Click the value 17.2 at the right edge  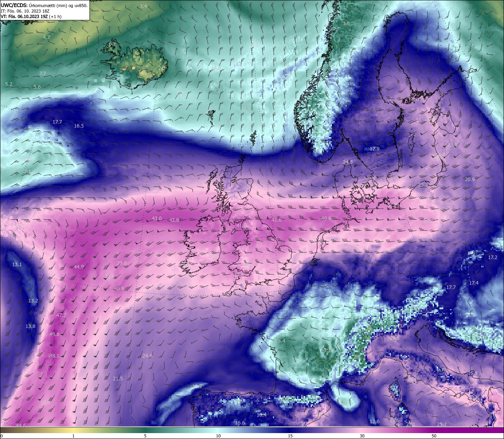[x=493, y=257]
